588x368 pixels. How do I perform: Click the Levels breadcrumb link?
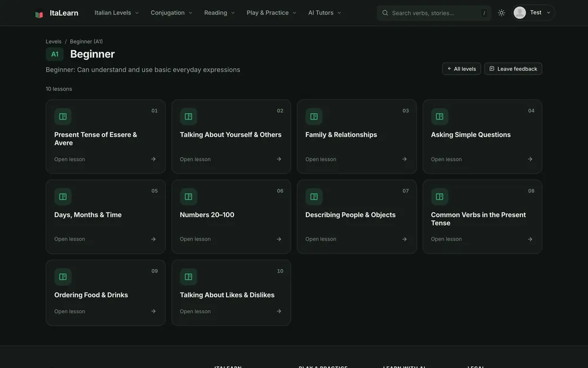click(54, 42)
